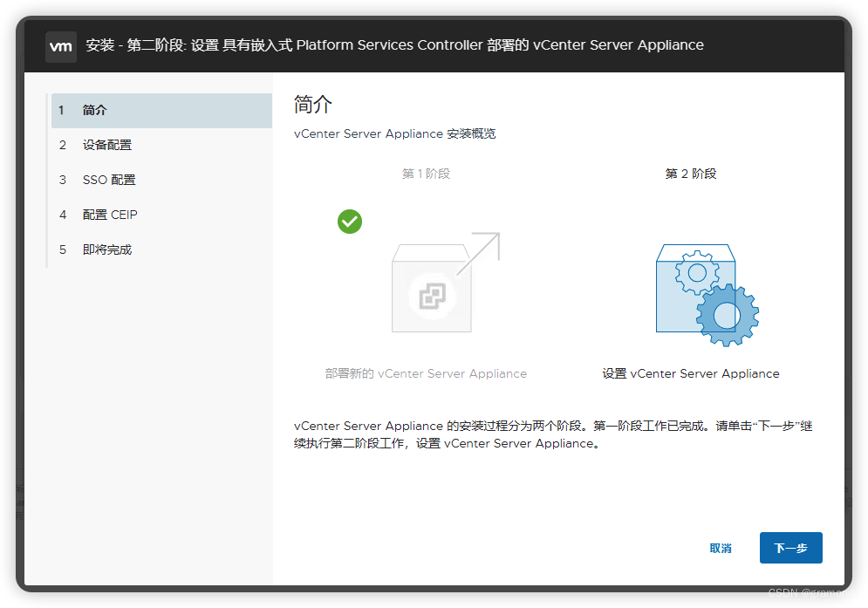This screenshot has width=868, height=608.
Task: Click the installer title bar text
Action: pyautogui.click(x=394, y=45)
